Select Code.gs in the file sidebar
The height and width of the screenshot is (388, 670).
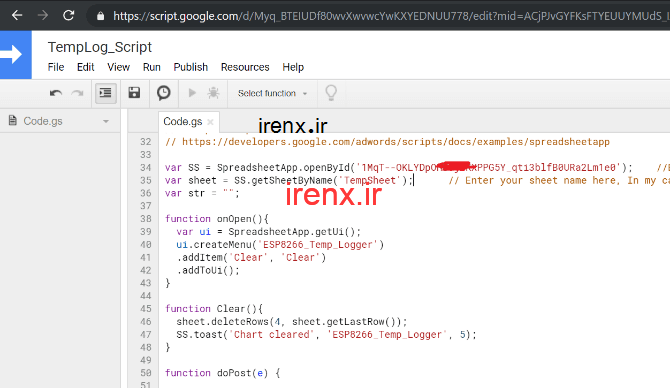(43, 121)
